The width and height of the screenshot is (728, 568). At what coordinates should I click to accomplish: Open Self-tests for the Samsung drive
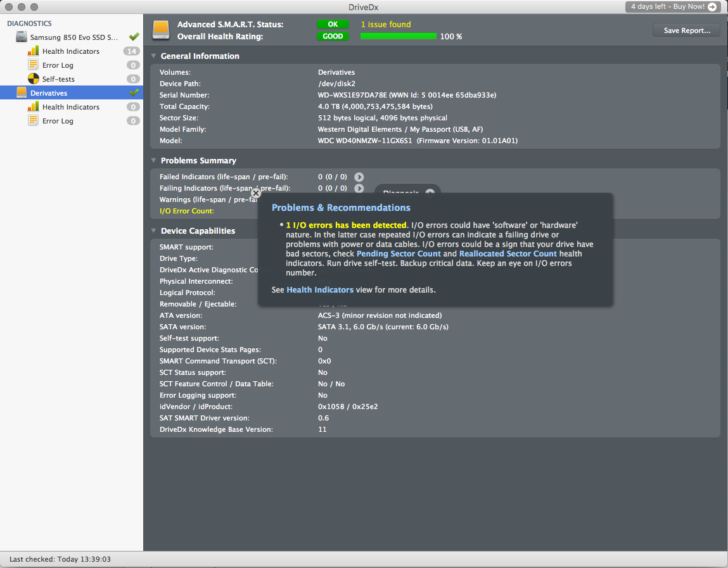point(72,79)
